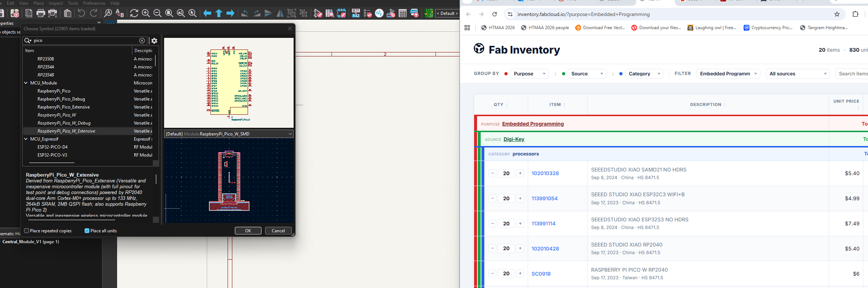
Task: Open the Tools menu in KiCad
Action: [x=73, y=3]
